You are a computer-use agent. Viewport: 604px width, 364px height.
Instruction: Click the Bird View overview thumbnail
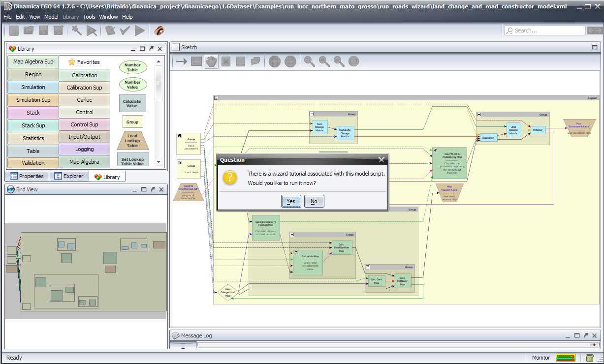click(x=86, y=272)
